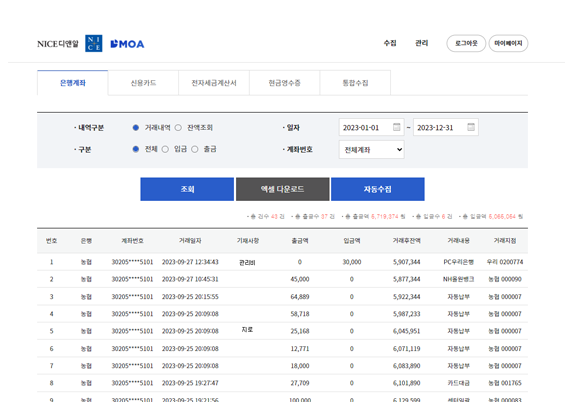Click the MOA logo
572x402 pixels.
tap(127, 44)
